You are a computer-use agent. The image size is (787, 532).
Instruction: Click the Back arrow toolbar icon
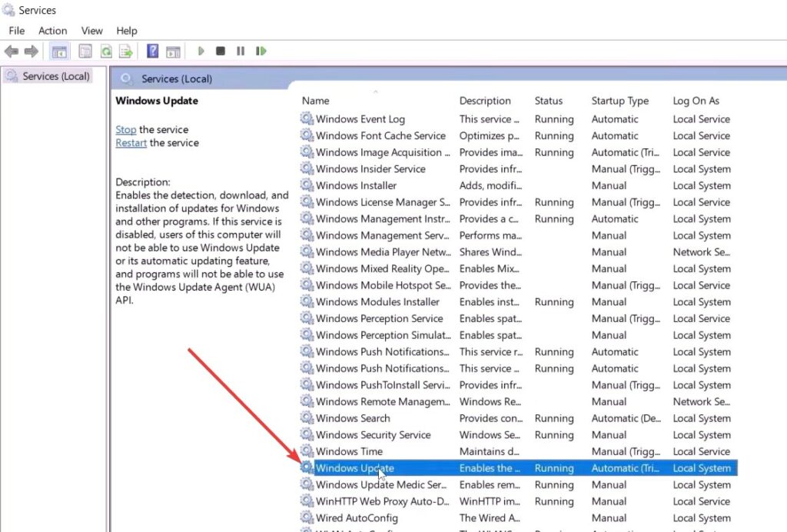[x=12, y=52]
